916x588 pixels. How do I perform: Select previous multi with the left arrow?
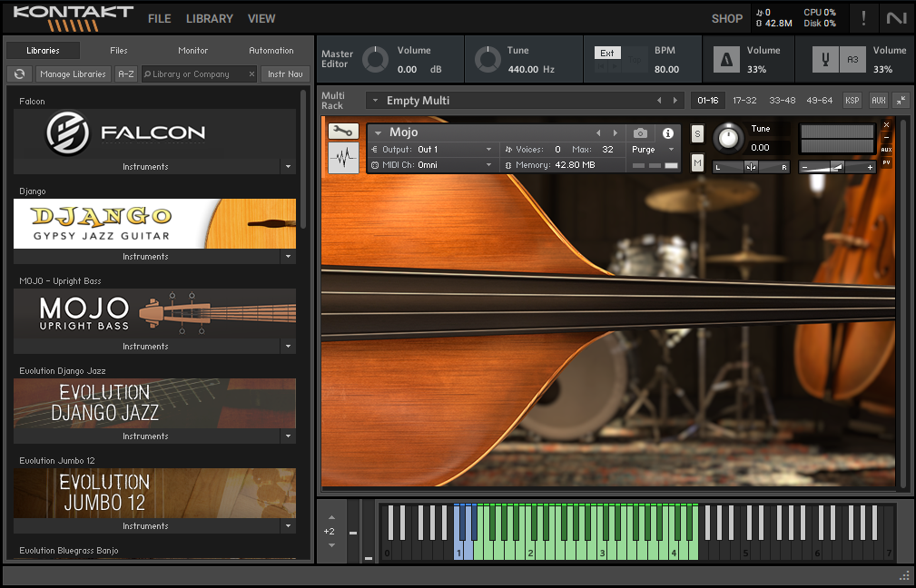click(x=659, y=101)
